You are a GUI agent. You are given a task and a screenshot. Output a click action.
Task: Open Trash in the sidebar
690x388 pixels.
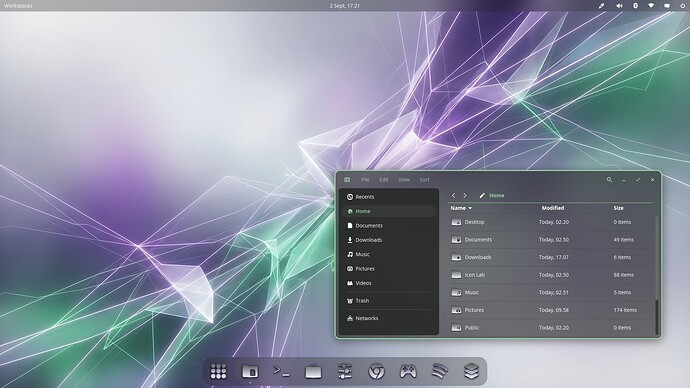[389, 301]
